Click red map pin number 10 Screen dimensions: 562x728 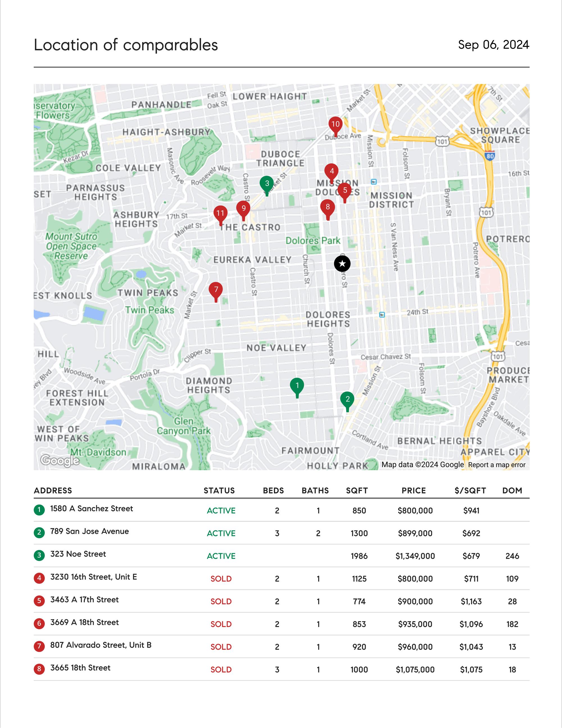[x=335, y=124]
